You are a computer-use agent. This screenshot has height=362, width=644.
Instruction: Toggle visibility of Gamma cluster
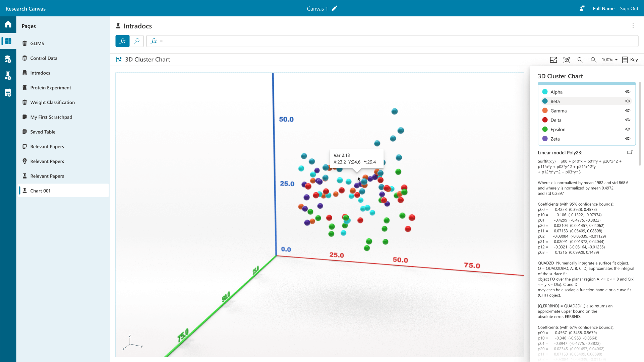click(628, 111)
